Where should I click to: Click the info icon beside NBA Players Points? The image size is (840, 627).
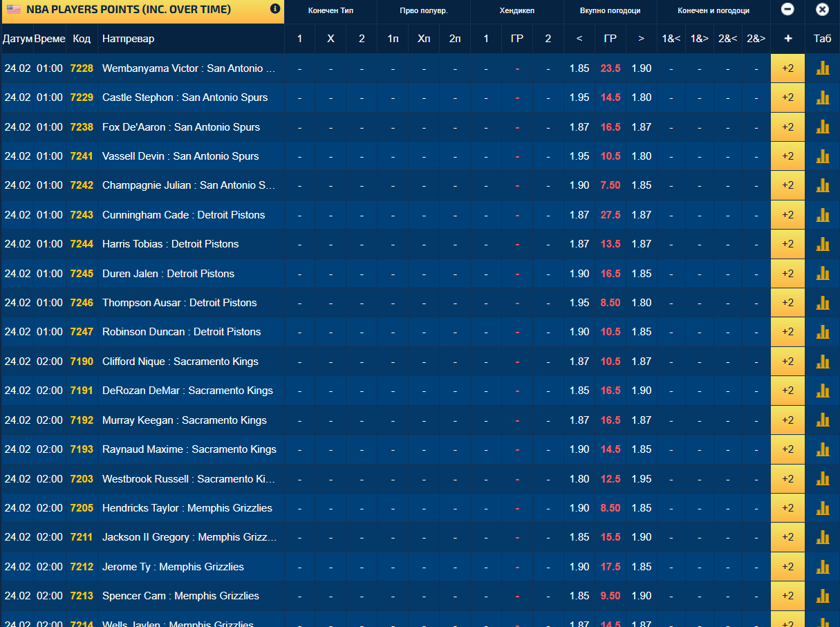point(275,10)
